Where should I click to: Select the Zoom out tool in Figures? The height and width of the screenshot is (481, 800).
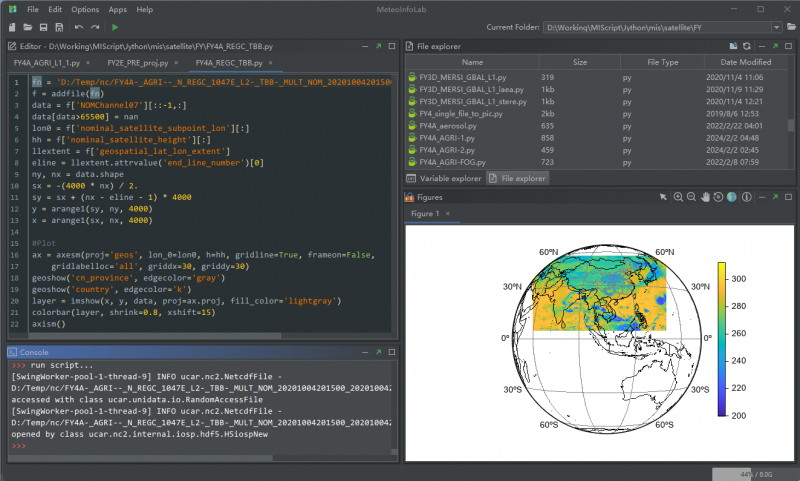coord(692,197)
